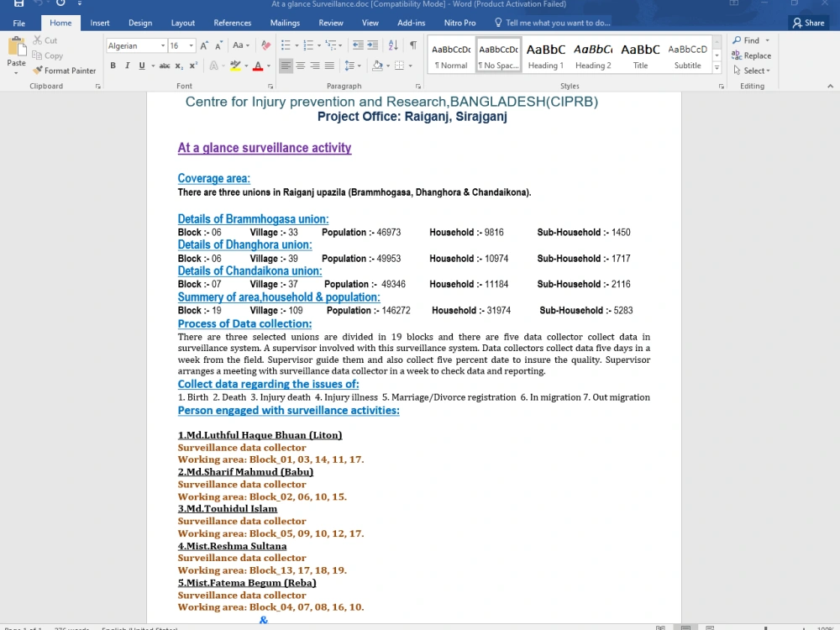The width and height of the screenshot is (840, 630).
Task: Open the Select dropdown in Editing
Action: [x=752, y=71]
